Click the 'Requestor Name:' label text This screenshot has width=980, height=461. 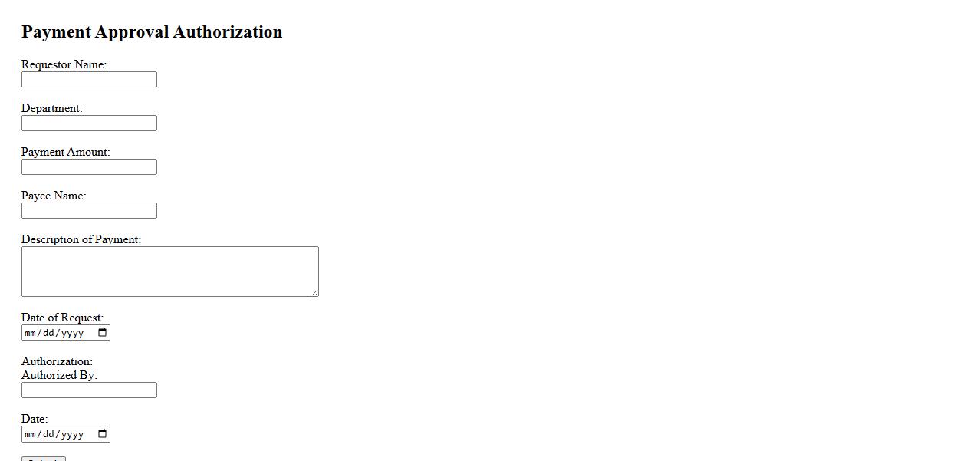(x=64, y=64)
